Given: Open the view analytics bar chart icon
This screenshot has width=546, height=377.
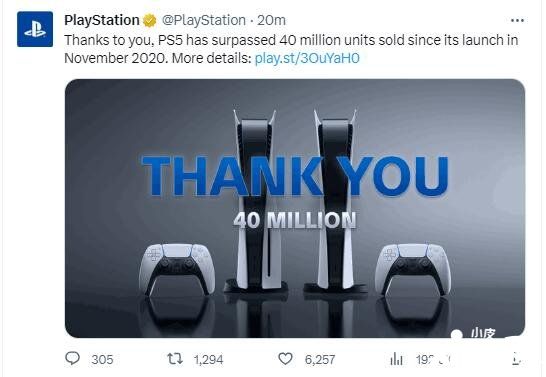Looking at the screenshot, I should point(396,359).
